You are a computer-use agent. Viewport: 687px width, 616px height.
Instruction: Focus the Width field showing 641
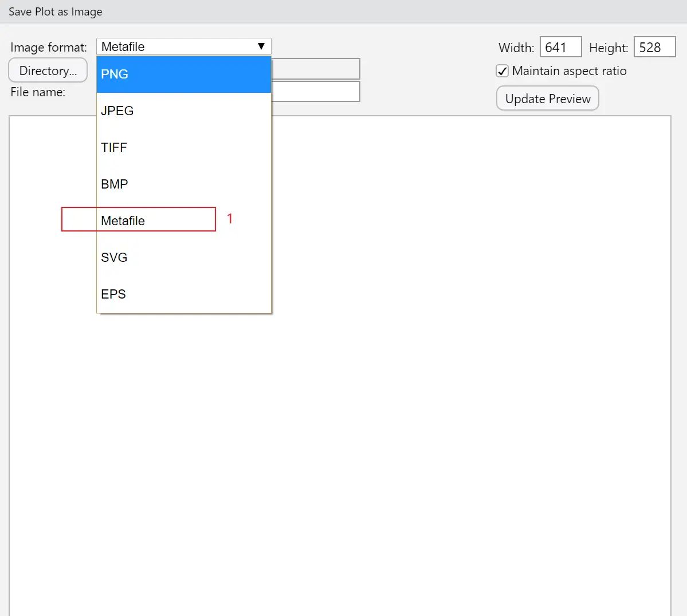point(560,47)
